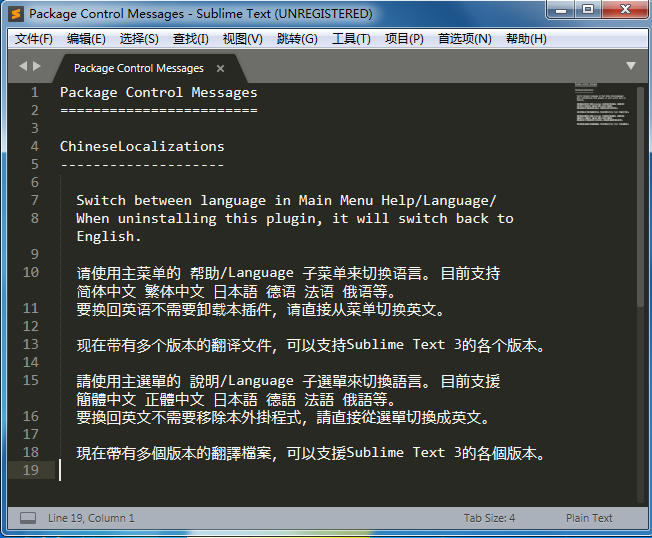Open the 跳转(G) menu
The height and width of the screenshot is (538, 652).
[x=297, y=39]
